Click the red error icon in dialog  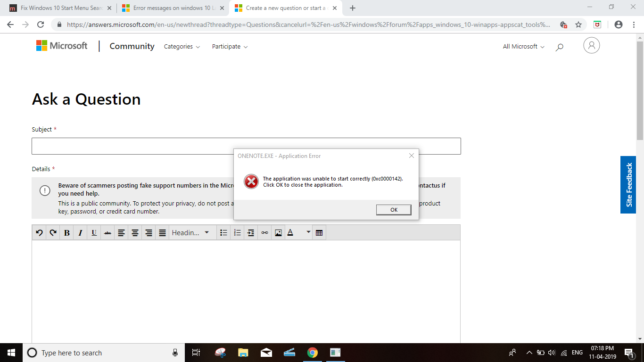pos(251,181)
